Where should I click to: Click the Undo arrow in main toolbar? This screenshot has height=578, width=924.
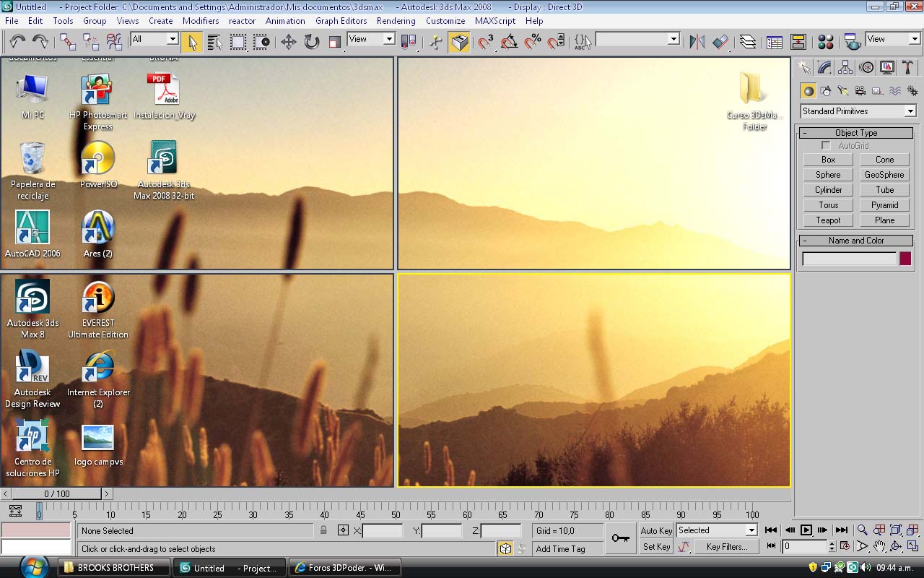pos(17,42)
